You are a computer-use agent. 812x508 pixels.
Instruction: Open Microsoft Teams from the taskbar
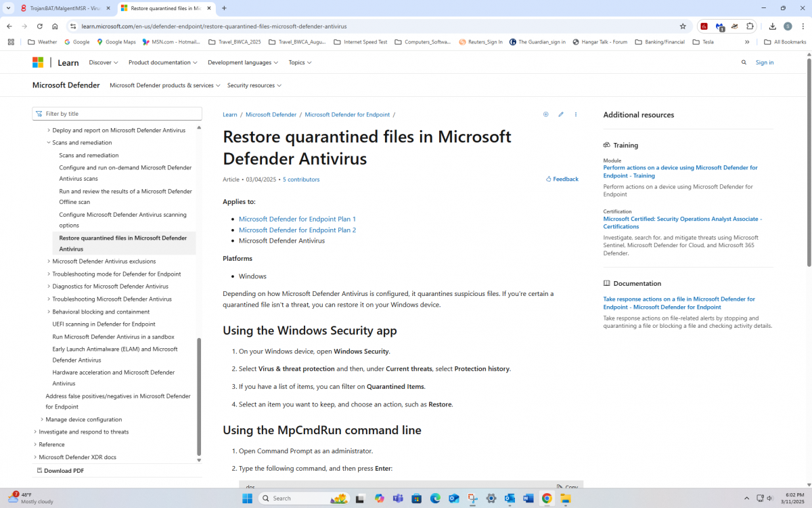[x=398, y=499]
